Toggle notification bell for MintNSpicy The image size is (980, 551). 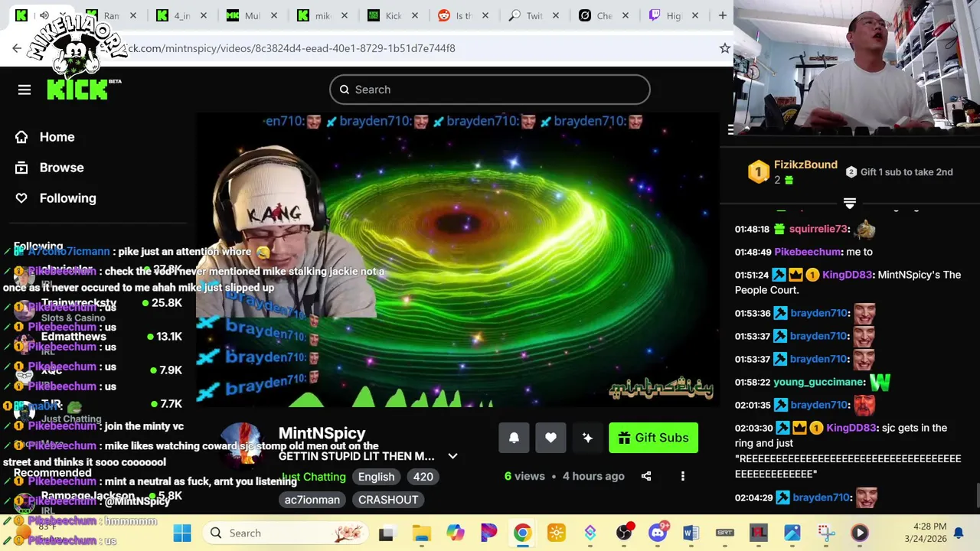pos(514,438)
